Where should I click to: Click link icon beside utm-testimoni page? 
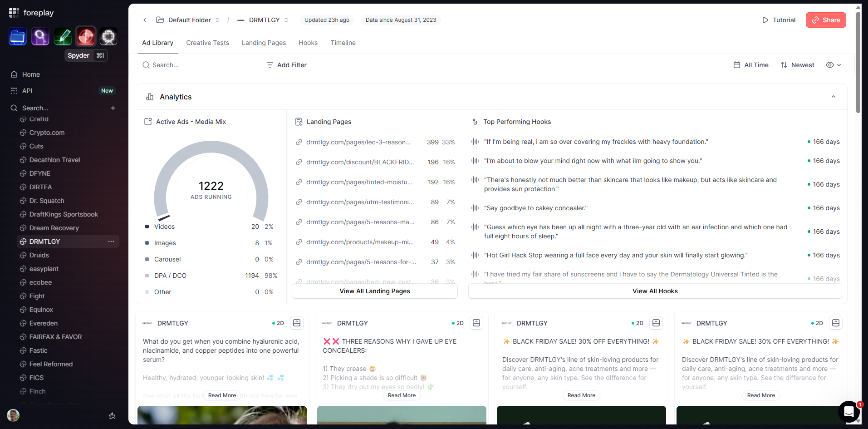(299, 202)
